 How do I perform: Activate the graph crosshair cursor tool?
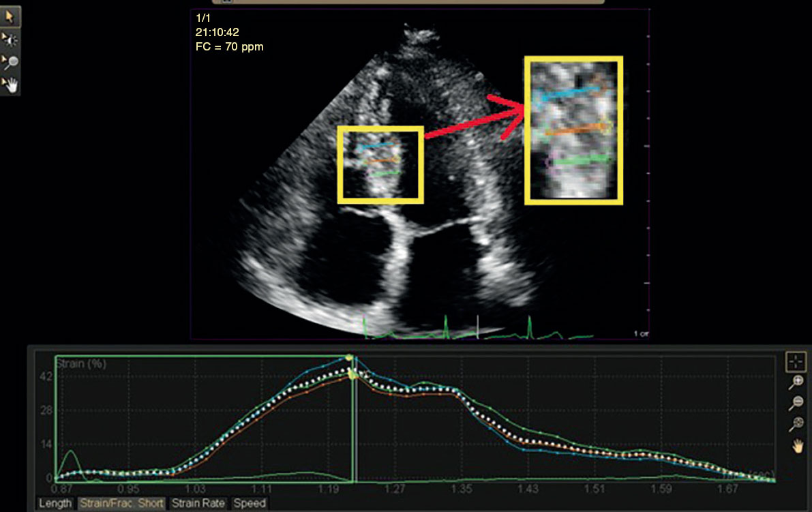click(795, 361)
